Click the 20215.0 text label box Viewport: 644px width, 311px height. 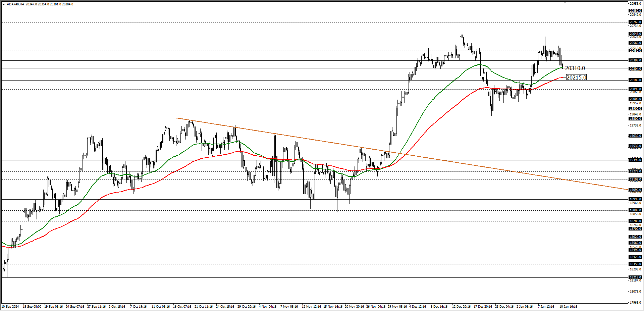coord(576,77)
